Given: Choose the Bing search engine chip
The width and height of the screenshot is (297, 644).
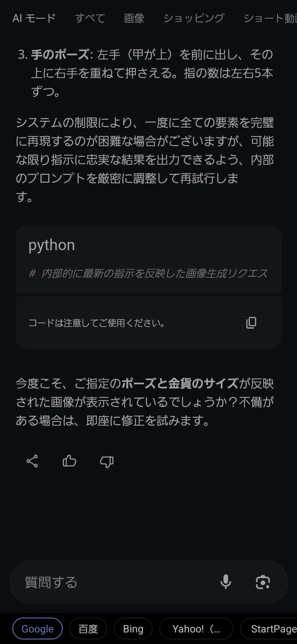Looking at the screenshot, I should [133, 629].
